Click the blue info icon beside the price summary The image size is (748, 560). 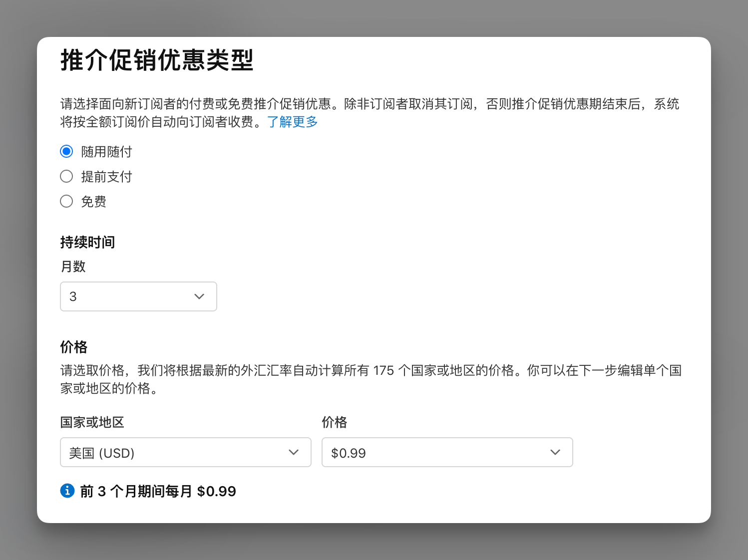[x=67, y=491]
